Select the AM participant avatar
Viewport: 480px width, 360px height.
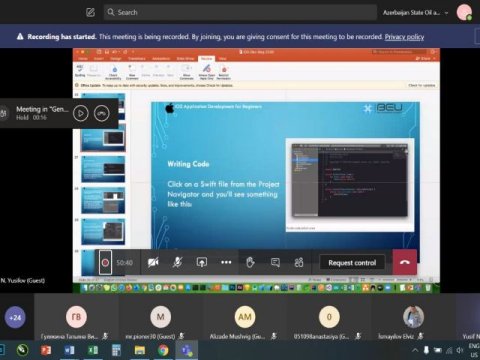pyautogui.click(x=245, y=317)
